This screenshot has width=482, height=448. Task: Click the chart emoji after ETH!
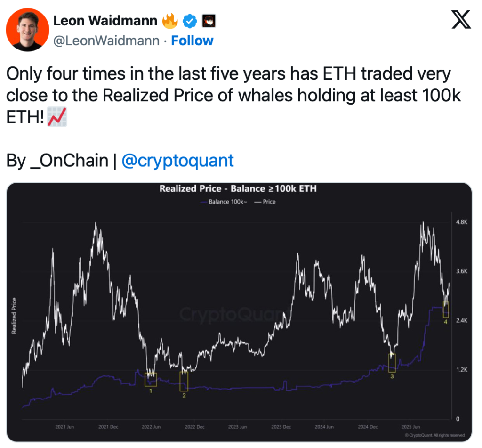point(57,118)
